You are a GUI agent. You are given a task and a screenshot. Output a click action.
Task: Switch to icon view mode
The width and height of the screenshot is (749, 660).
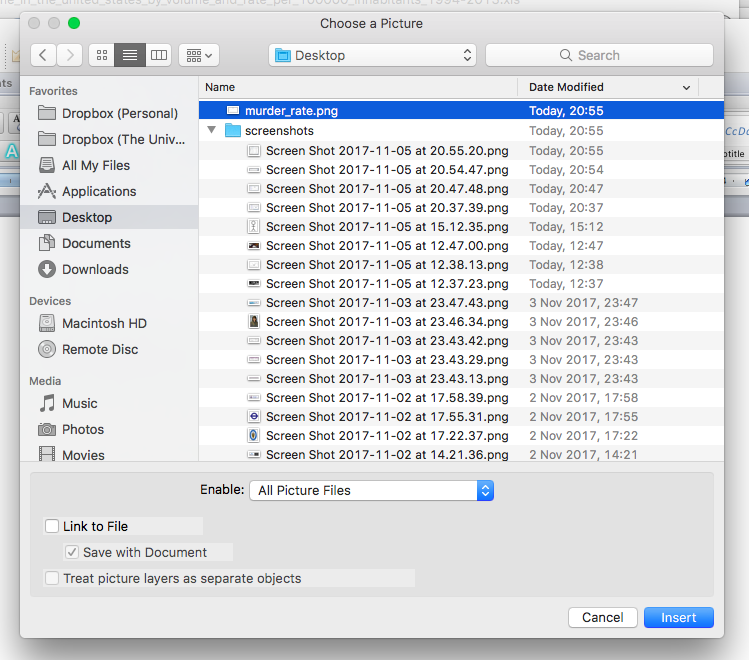pos(102,55)
